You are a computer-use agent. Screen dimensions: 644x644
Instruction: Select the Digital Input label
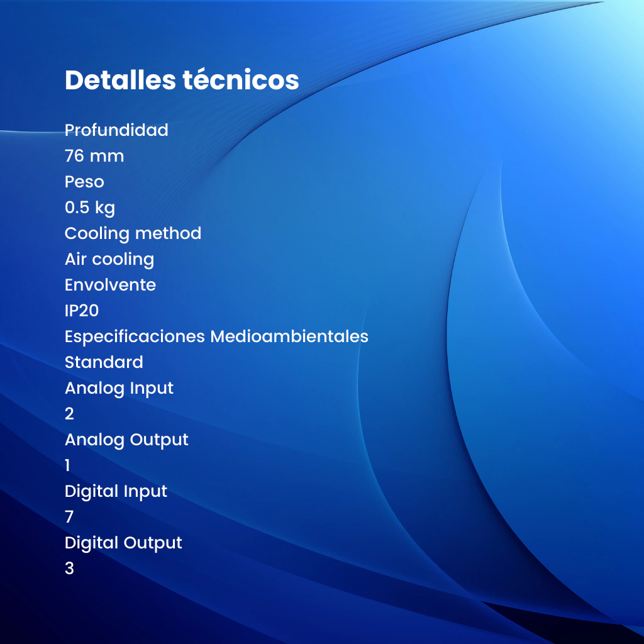click(116, 491)
